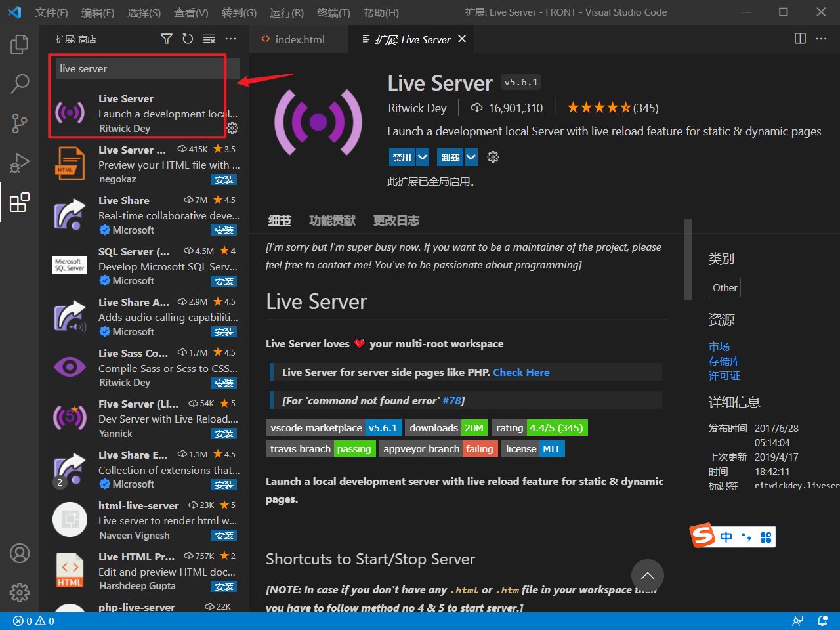
Task: Click the extension page vertical scrollbar
Action: click(x=688, y=259)
